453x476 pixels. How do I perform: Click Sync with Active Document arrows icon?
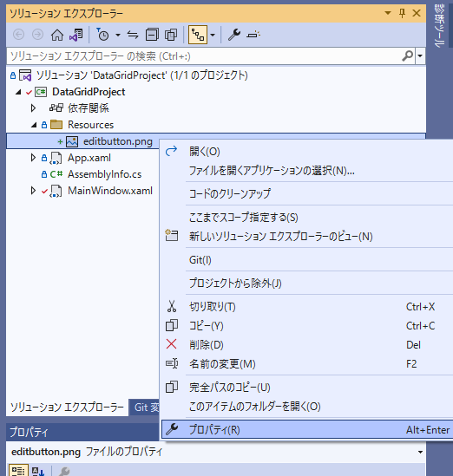[133, 35]
